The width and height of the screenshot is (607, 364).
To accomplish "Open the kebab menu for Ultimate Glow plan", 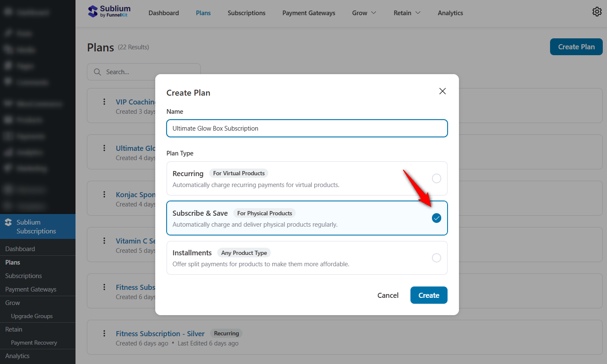I will [x=104, y=148].
